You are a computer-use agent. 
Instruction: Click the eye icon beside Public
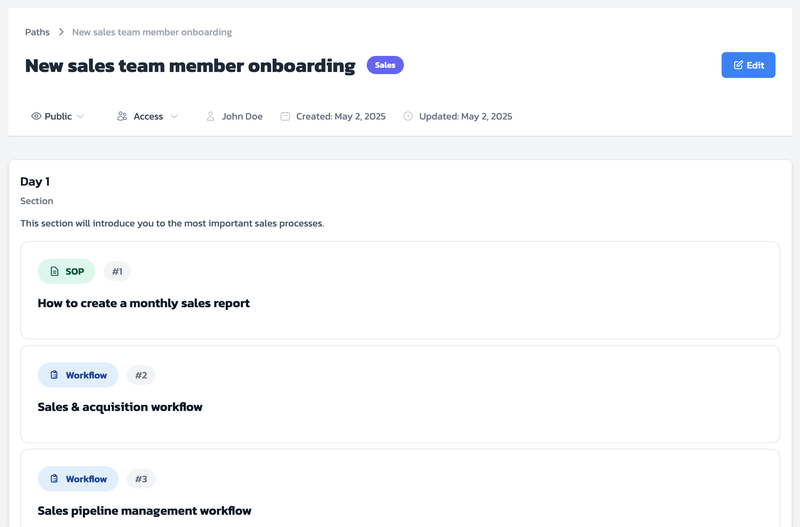(36, 117)
